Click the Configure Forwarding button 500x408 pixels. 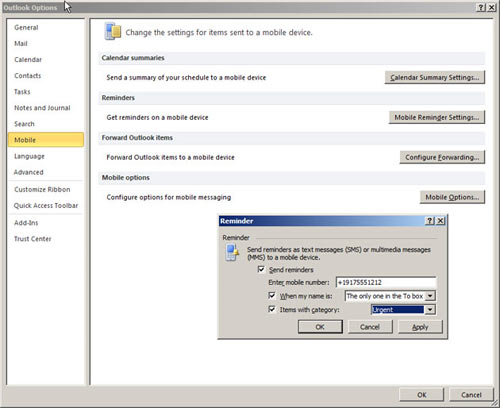(x=442, y=157)
